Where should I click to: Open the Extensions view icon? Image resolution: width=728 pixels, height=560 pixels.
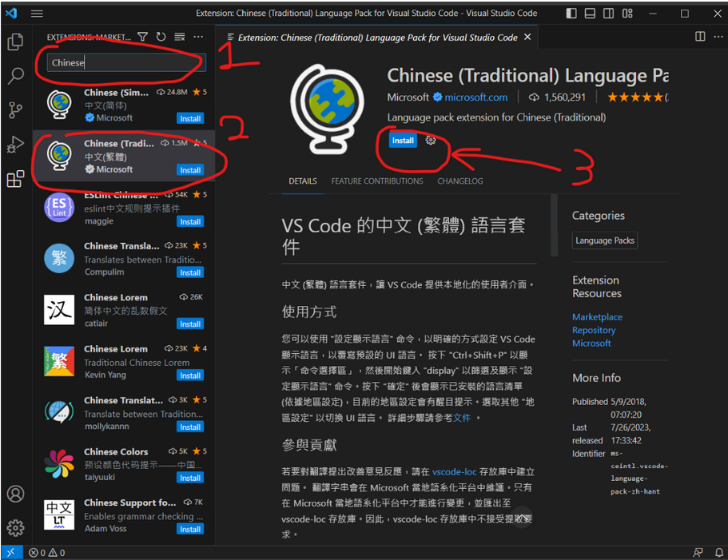tap(15, 179)
